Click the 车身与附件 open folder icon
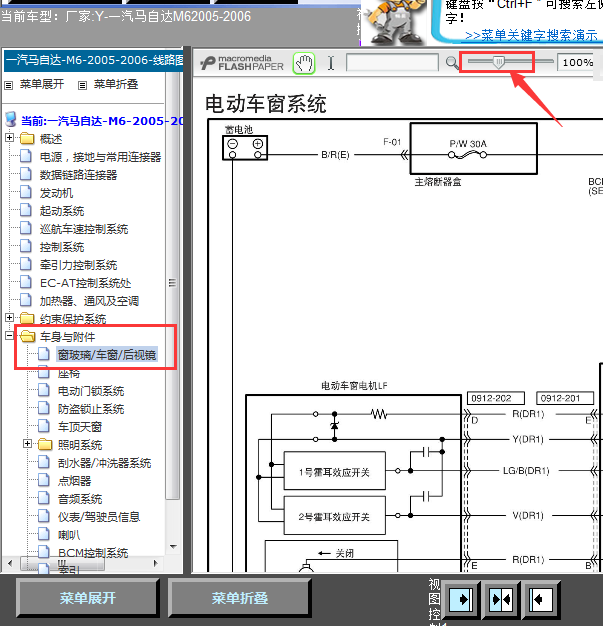Image resolution: width=603 pixels, height=630 pixels. (x=27, y=336)
